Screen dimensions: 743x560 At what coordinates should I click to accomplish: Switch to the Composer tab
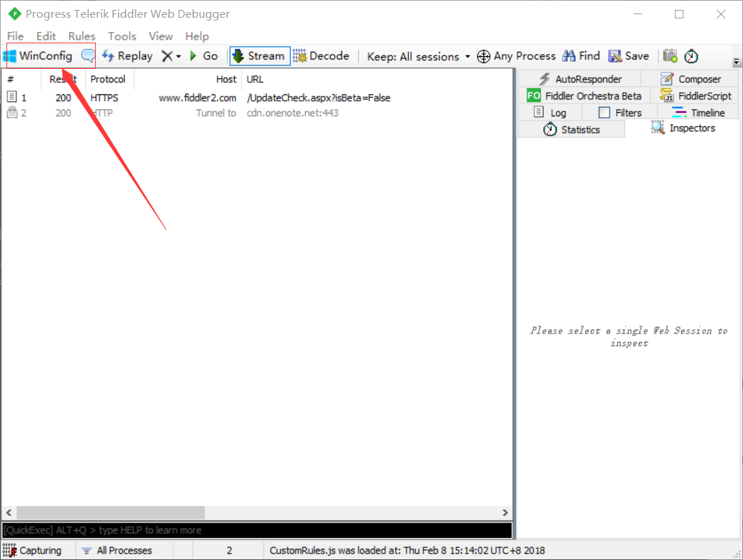(x=690, y=79)
